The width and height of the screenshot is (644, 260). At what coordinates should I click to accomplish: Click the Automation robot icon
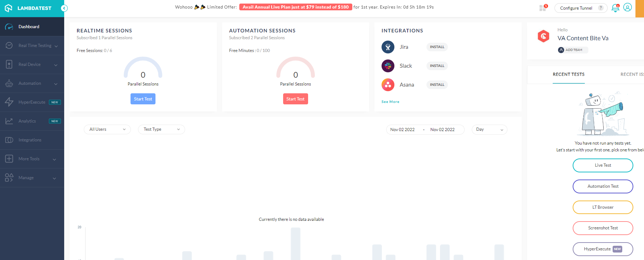click(x=9, y=83)
